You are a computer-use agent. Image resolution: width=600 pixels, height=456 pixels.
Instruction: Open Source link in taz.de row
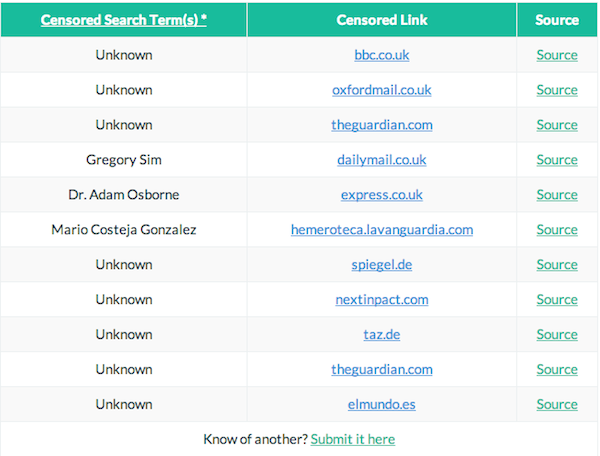[x=557, y=335]
